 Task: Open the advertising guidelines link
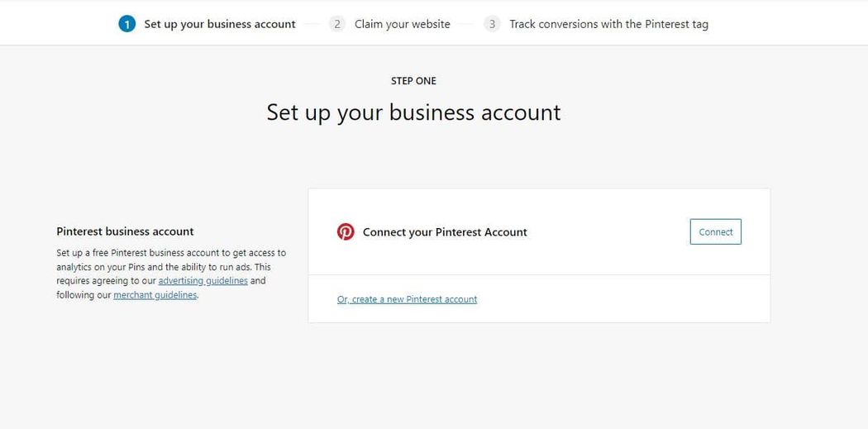click(x=203, y=281)
